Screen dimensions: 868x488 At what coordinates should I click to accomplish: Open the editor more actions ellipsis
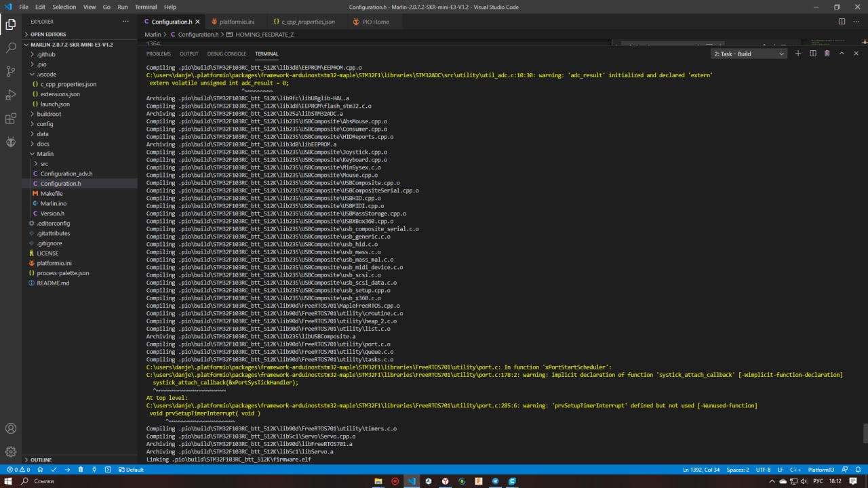(x=857, y=22)
